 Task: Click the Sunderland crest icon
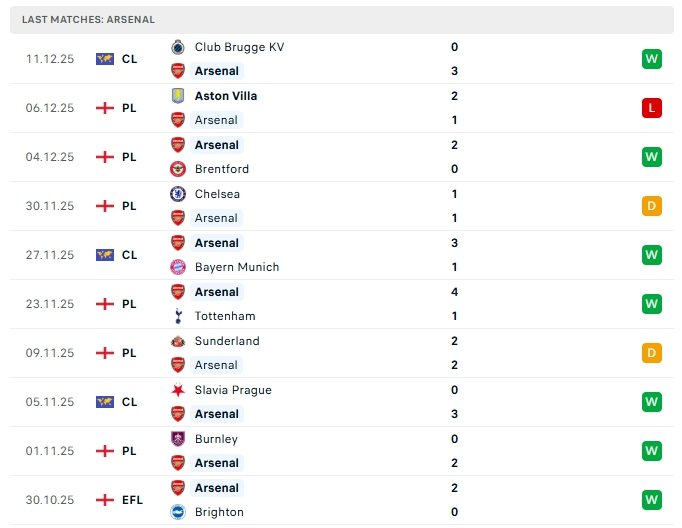click(x=178, y=341)
